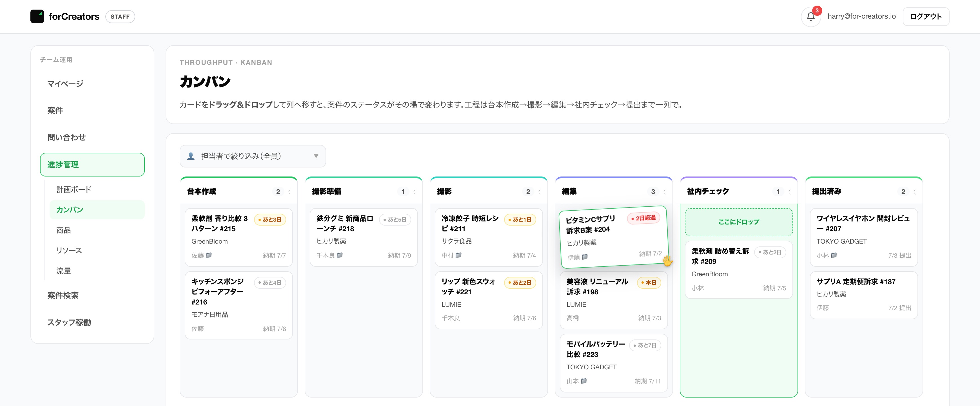Open card 柔軟剤 香り比較 3パターン #215
The height and width of the screenshot is (406, 980).
(239, 237)
